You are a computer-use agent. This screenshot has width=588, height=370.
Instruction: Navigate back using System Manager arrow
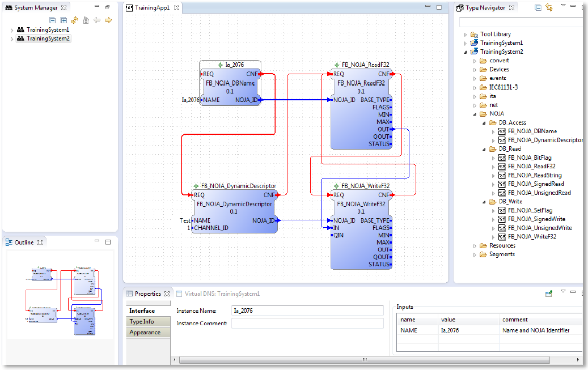point(96,20)
